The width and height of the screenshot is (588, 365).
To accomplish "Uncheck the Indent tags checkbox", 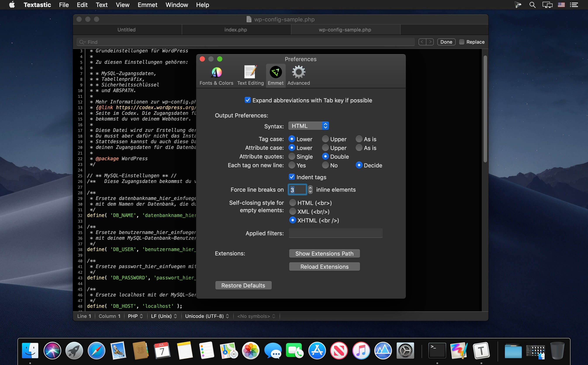I will click(x=292, y=177).
